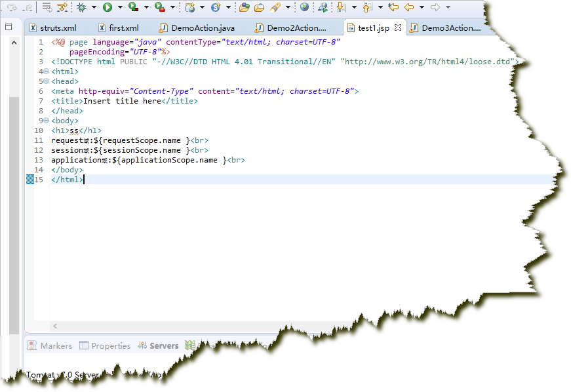Click the Open Type folder icon
This screenshot has height=392, width=571.
pyautogui.click(x=244, y=8)
